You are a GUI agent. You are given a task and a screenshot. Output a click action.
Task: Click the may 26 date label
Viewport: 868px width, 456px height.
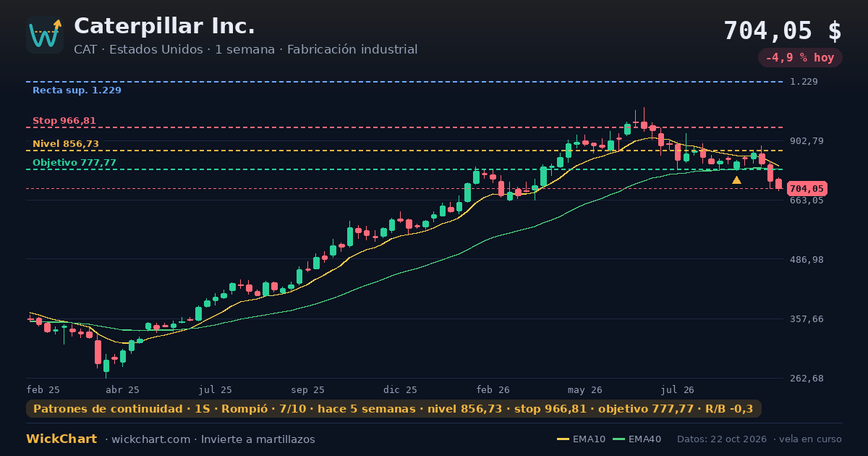point(586,389)
